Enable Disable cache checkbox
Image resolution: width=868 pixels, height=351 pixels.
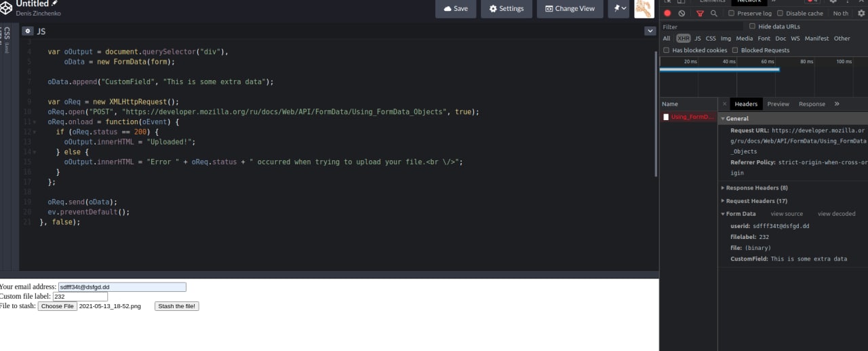click(780, 13)
